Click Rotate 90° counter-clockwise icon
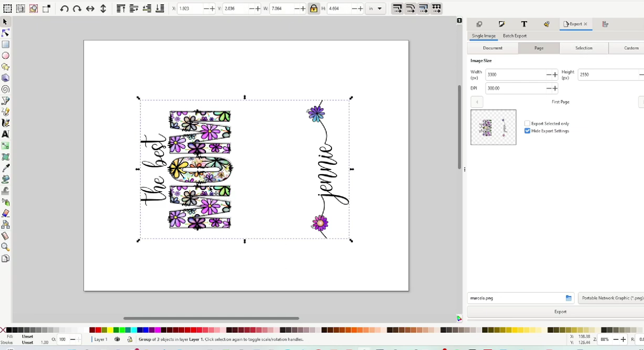The width and height of the screenshot is (644, 350). tap(64, 8)
